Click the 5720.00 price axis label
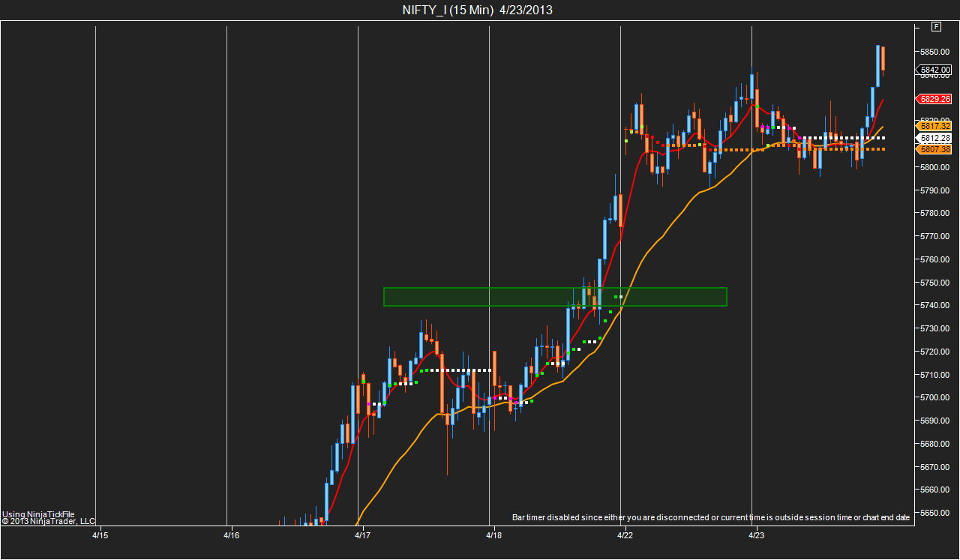This screenshot has width=960, height=560. tap(935, 352)
